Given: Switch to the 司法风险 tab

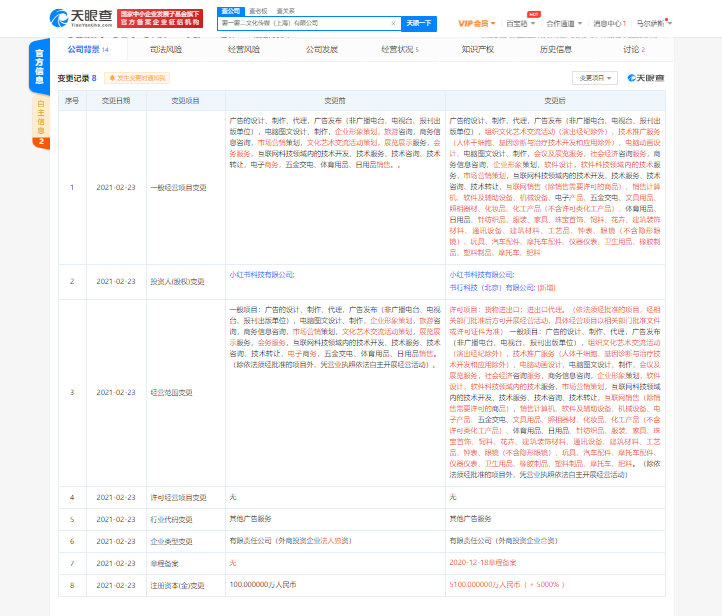Looking at the screenshot, I should 166,48.
